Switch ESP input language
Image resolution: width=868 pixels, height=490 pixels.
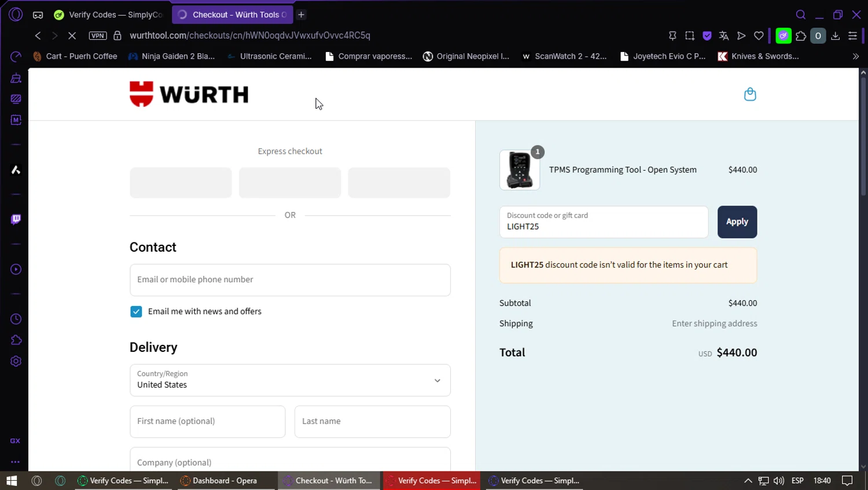pyautogui.click(x=797, y=481)
